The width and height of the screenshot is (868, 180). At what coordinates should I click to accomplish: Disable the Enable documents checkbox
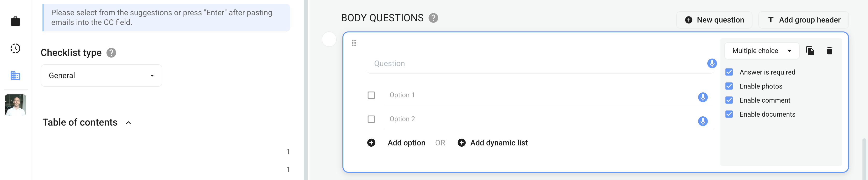pos(729,114)
